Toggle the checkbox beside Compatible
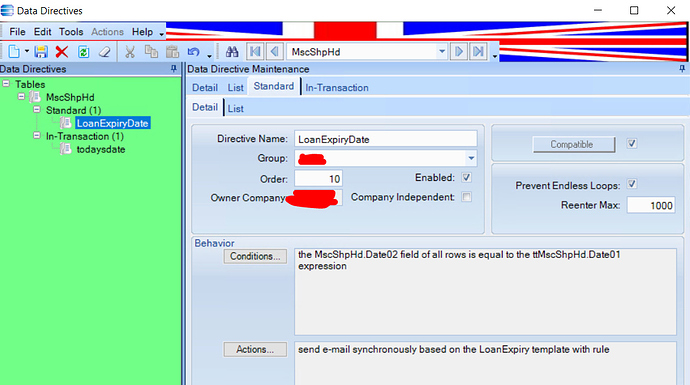 [x=632, y=143]
